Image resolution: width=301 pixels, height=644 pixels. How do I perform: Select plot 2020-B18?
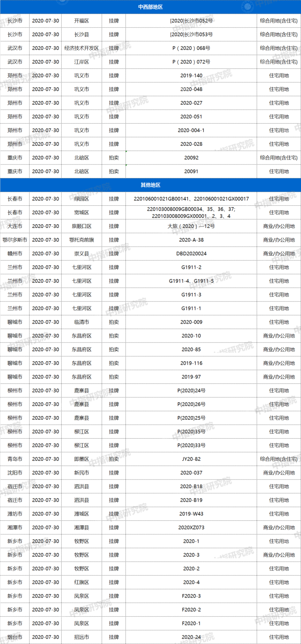click(x=191, y=487)
